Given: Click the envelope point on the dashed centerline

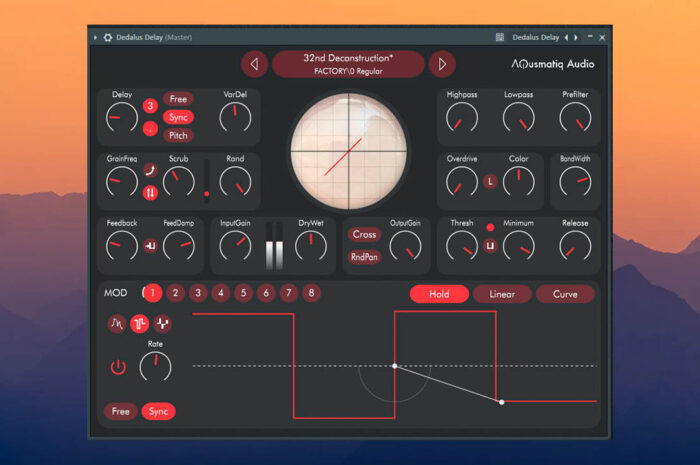Looking at the screenshot, I should coord(395,366).
